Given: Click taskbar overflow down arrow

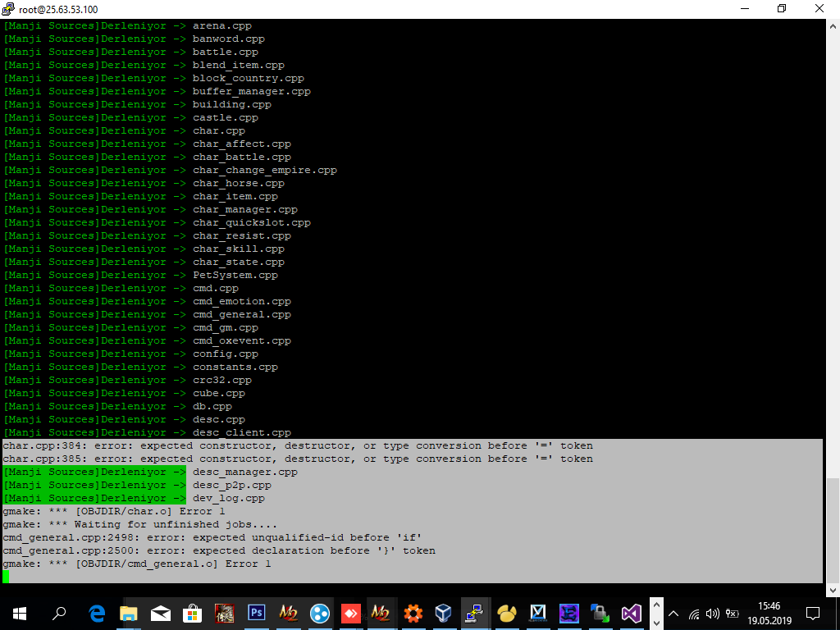Looking at the screenshot, I should point(656,623).
